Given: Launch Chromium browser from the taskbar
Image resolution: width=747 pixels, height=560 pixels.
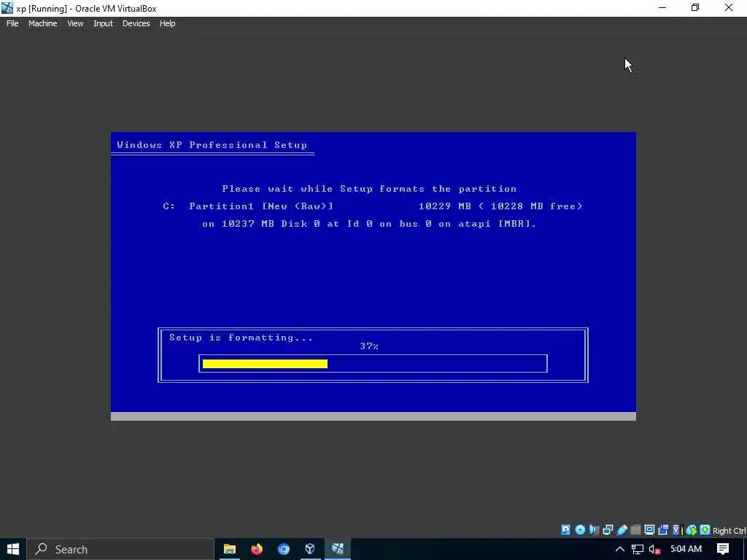Looking at the screenshot, I should (284, 549).
